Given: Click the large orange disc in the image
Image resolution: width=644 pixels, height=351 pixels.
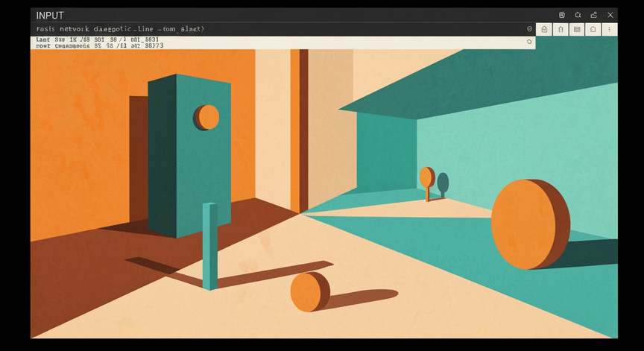Looking at the screenshot, I should click(x=530, y=224).
